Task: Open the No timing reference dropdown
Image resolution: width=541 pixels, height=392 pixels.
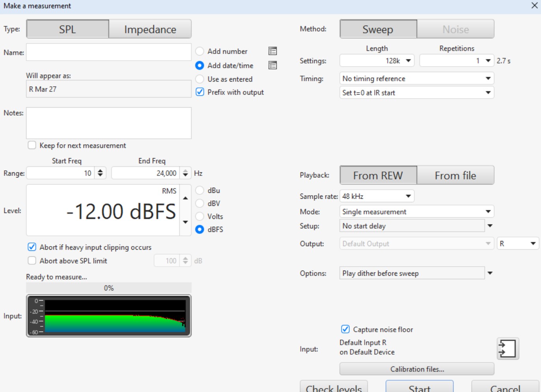Action: (x=417, y=78)
